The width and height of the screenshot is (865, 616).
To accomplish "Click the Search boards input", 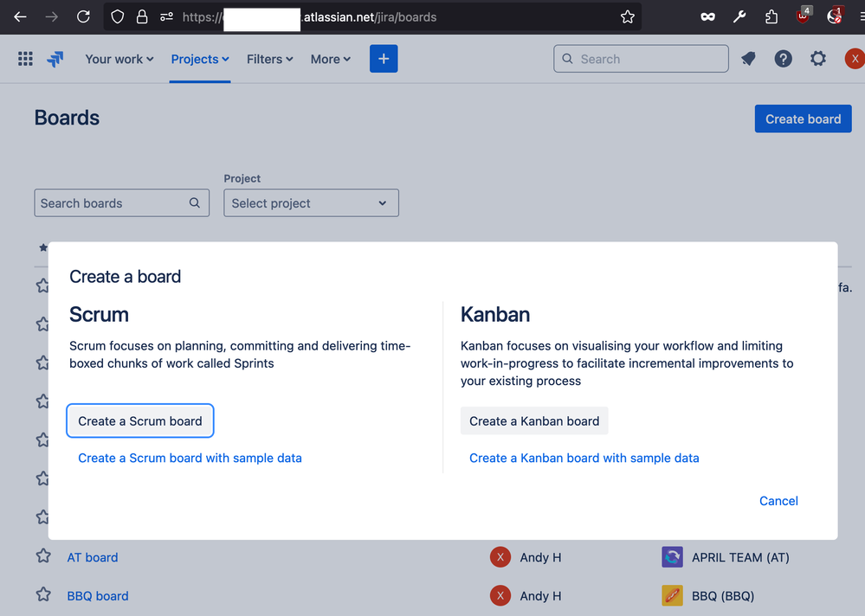I will 121,203.
